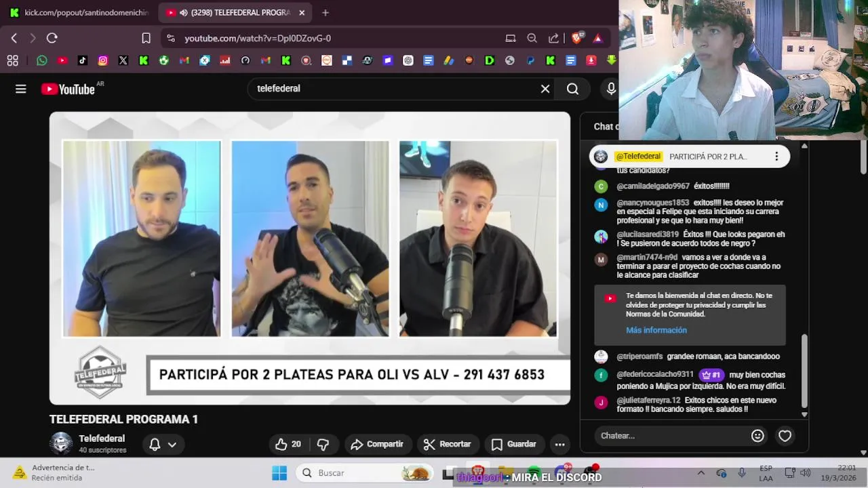Open the apps grid bookmark
The width and height of the screenshot is (868, 488).
tap(12, 60)
